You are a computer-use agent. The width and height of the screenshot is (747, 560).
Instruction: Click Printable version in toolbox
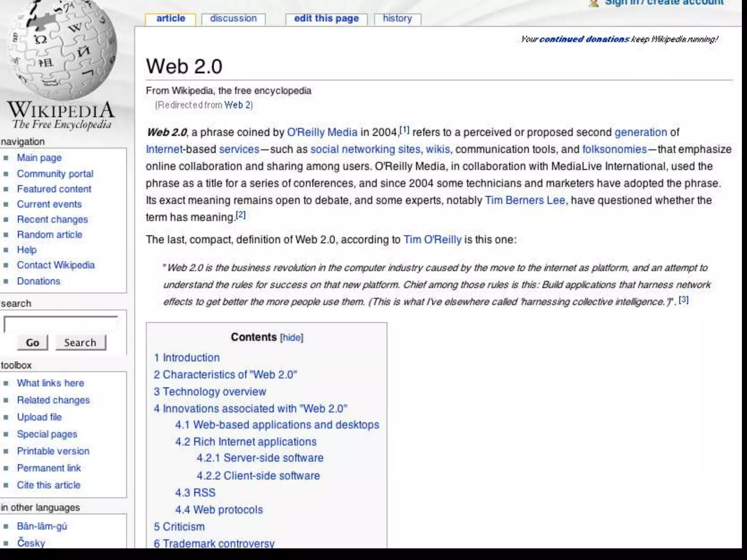point(53,451)
